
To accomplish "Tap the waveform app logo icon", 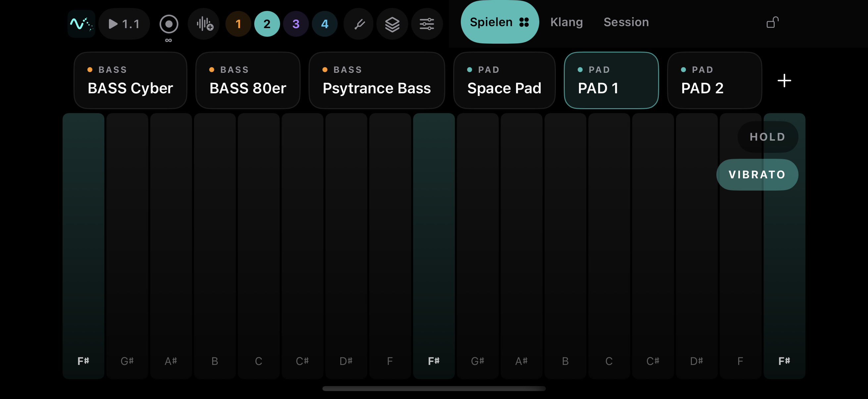I will [81, 24].
